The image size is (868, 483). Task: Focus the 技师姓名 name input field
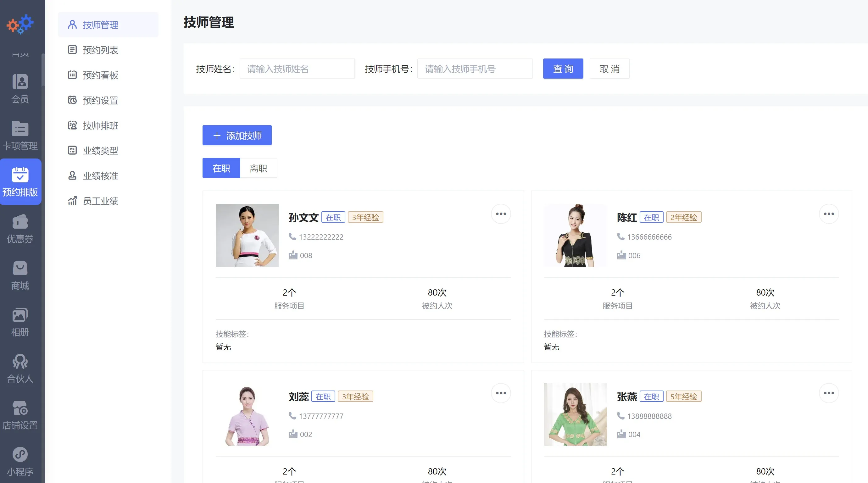297,69
